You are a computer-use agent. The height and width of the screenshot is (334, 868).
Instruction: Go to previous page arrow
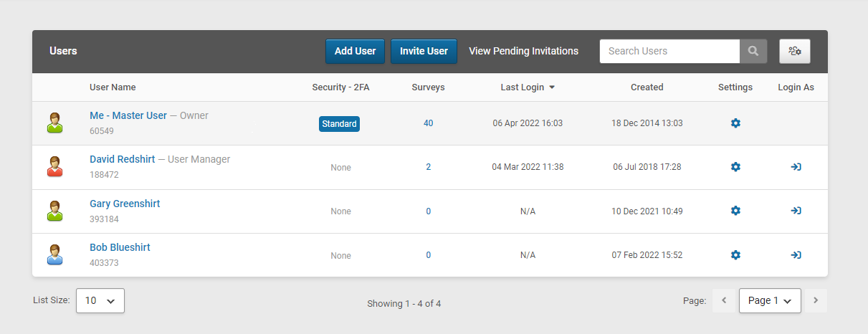[724, 301]
